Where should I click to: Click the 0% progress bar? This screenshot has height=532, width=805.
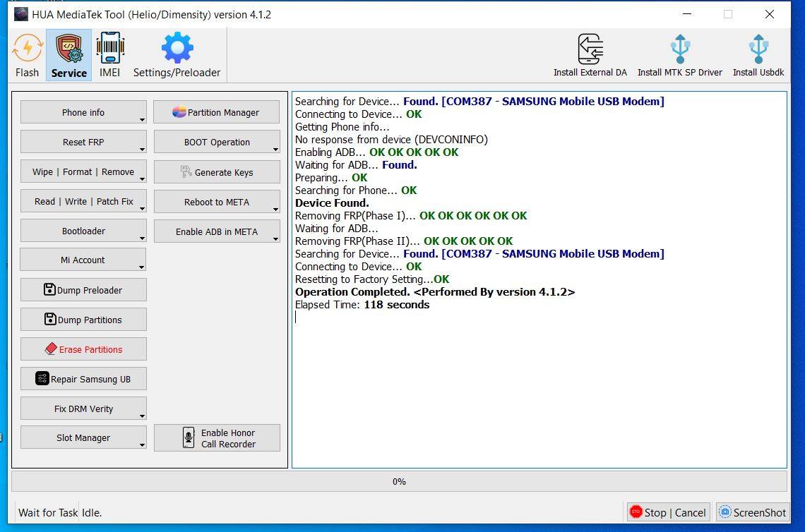(399, 481)
